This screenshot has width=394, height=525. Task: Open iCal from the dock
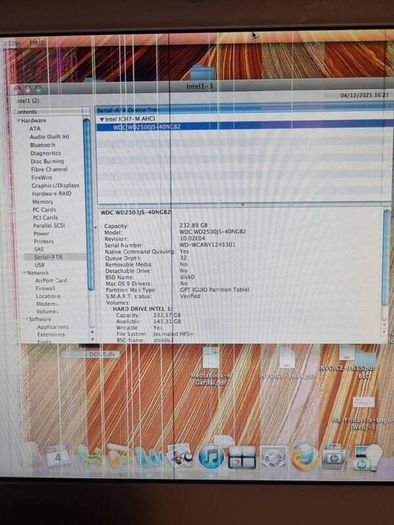[57, 457]
